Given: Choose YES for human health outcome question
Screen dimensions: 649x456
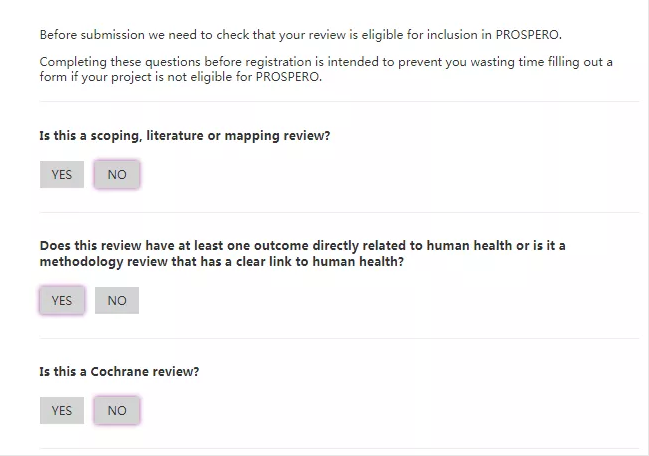Looking at the screenshot, I should pos(61,300).
